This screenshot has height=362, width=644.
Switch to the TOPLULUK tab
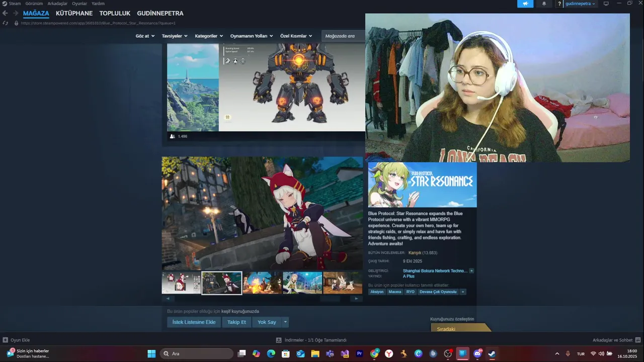point(115,13)
